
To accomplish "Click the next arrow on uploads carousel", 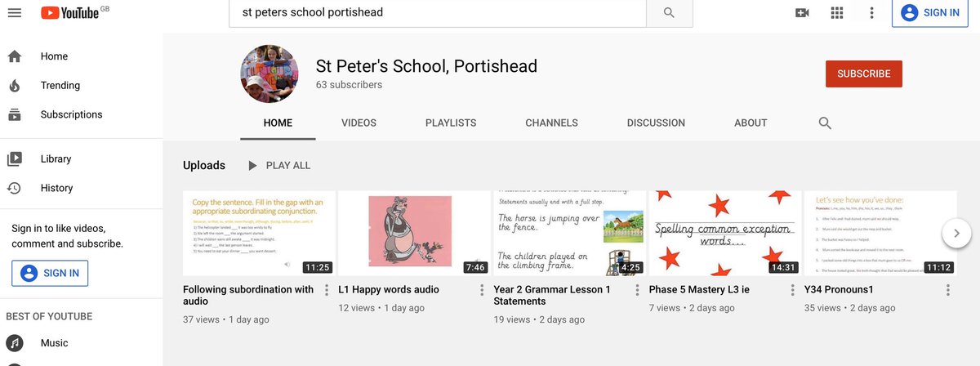I will tap(956, 234).
